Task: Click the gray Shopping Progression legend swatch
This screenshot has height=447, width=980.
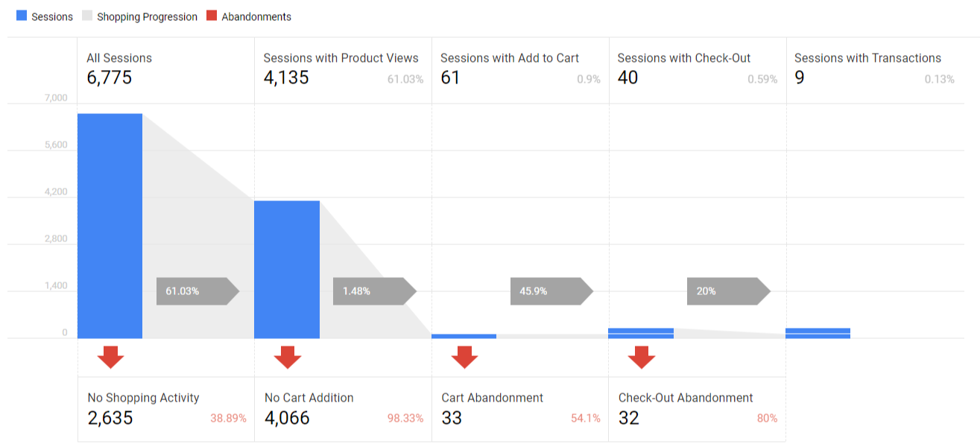Action: point(87,16)
